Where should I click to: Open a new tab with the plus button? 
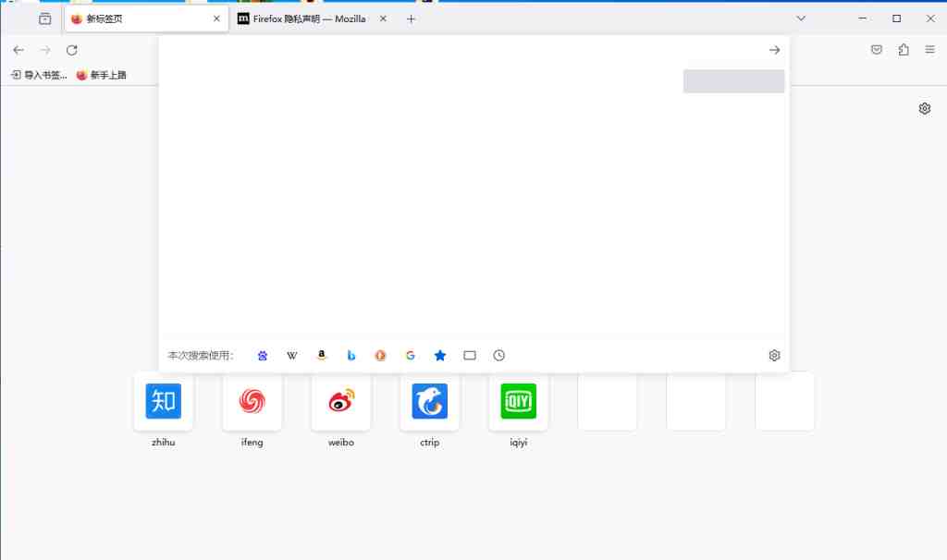[x=411, y=18]
